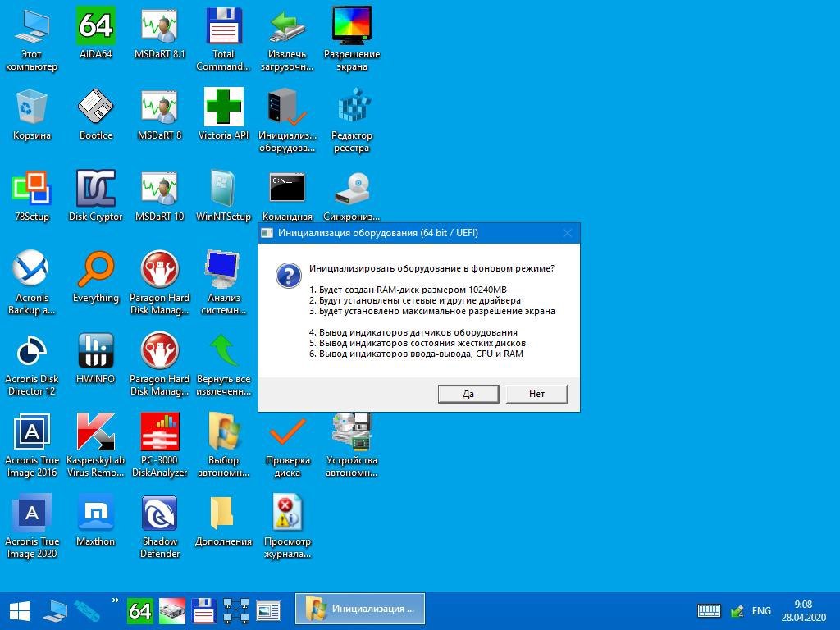
Task: Click the Нет button in the dialog
Action: click(x=536, y=394)
